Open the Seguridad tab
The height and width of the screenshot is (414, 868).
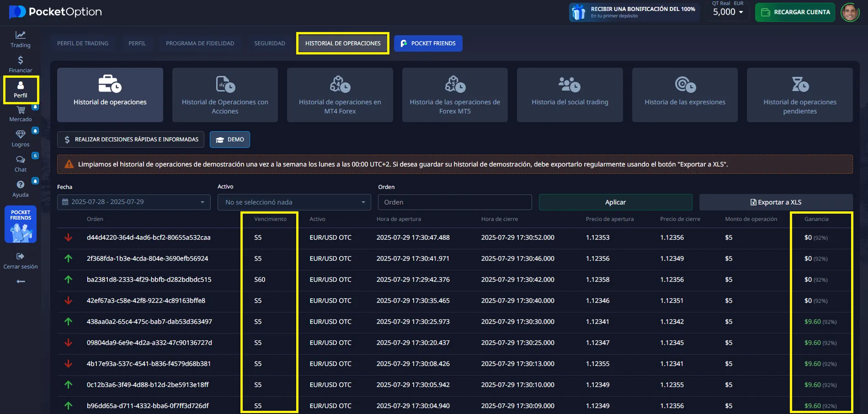[270, 43]
